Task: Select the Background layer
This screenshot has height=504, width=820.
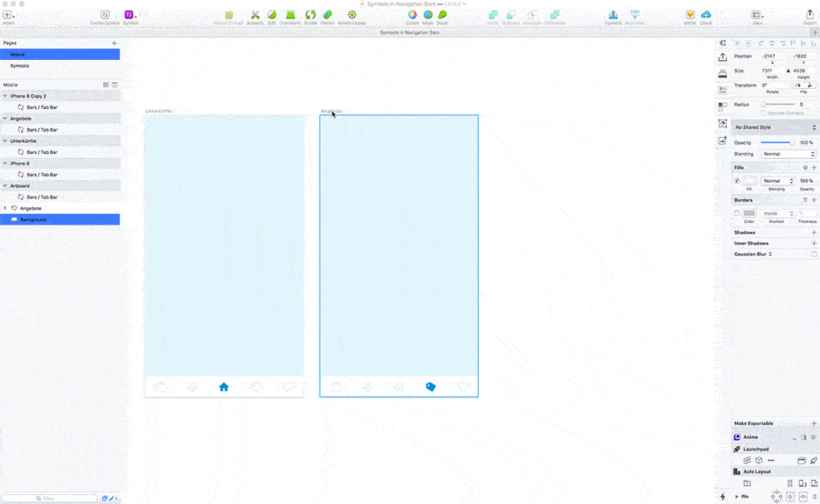Action: click(x=60, y=220)
